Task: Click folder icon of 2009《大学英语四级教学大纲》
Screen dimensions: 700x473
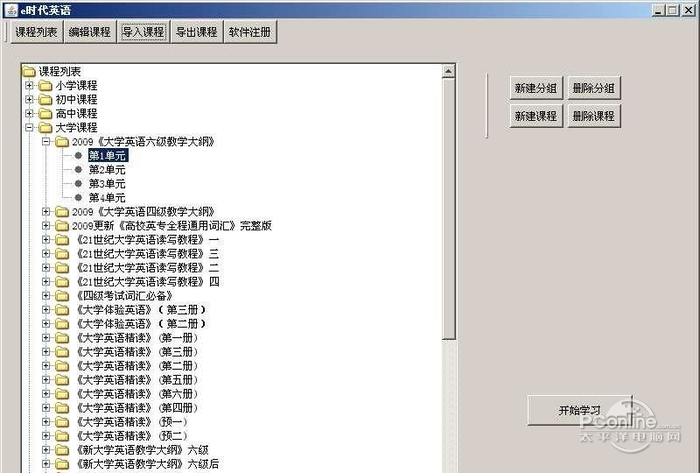Action: coord(62,212)
